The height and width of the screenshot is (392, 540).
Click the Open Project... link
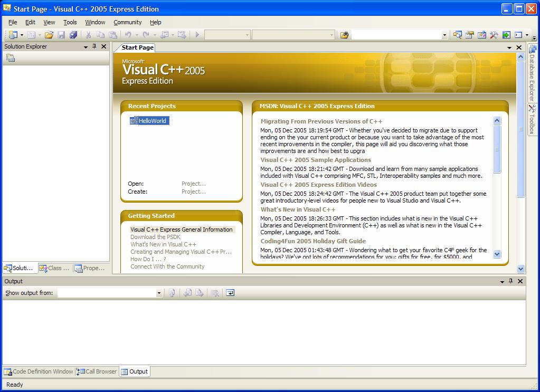point(194,184)
